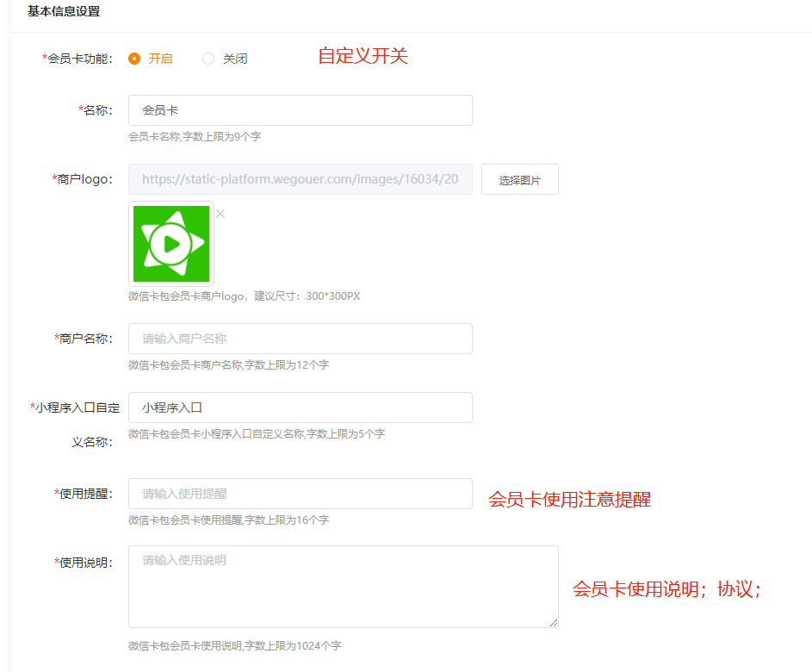Click the 会员卡功能 field label
The width and height of the screenshot is (812, 672).
click(77, 59)
